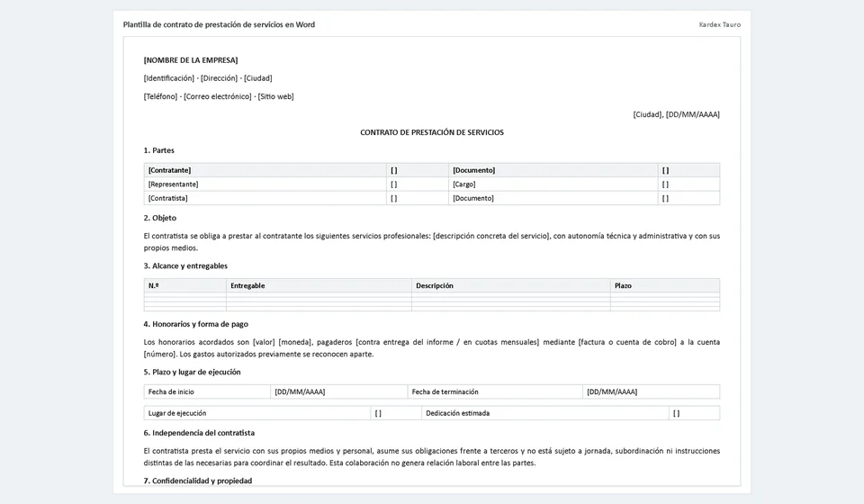Screen dimensions: 864x504
Task: Click the "6. Independencia del contratista" heading
Action: 199,433
